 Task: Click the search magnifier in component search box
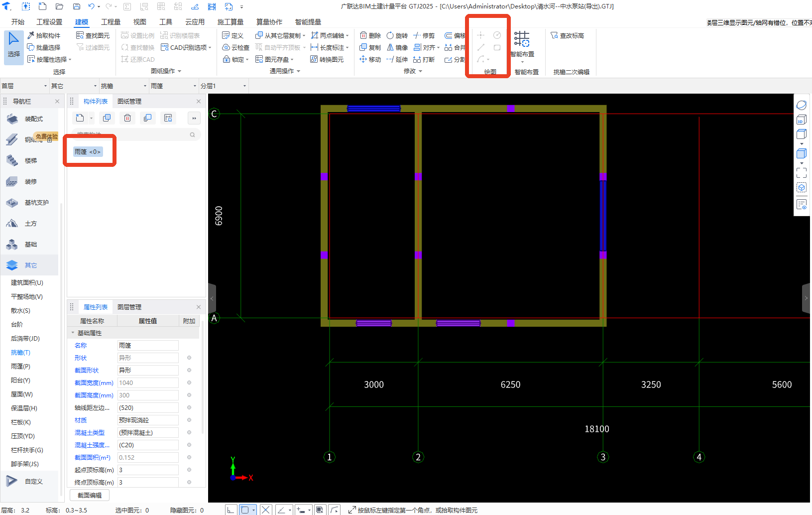(x=192, y=134)
